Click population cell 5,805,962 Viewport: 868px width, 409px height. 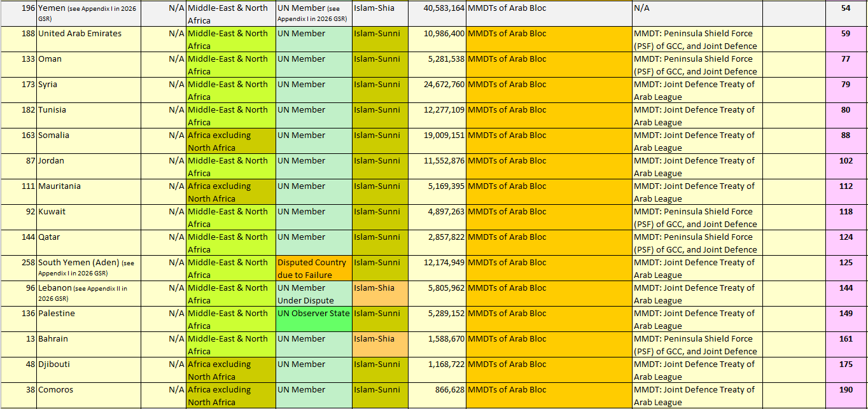pyautogui.click(x=437, y=294)
